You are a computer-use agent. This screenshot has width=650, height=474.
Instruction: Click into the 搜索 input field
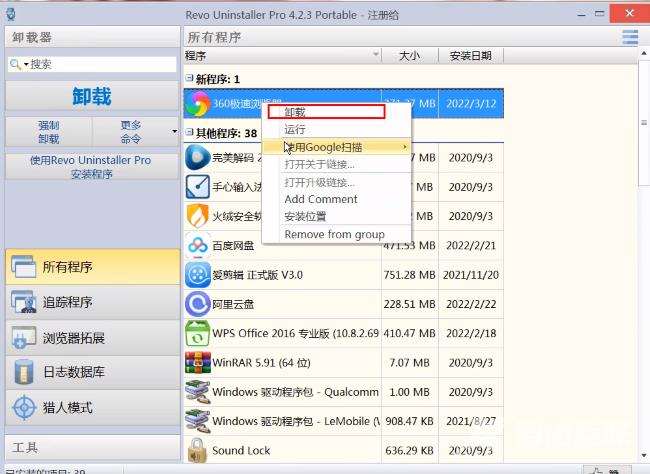(92, 64)
